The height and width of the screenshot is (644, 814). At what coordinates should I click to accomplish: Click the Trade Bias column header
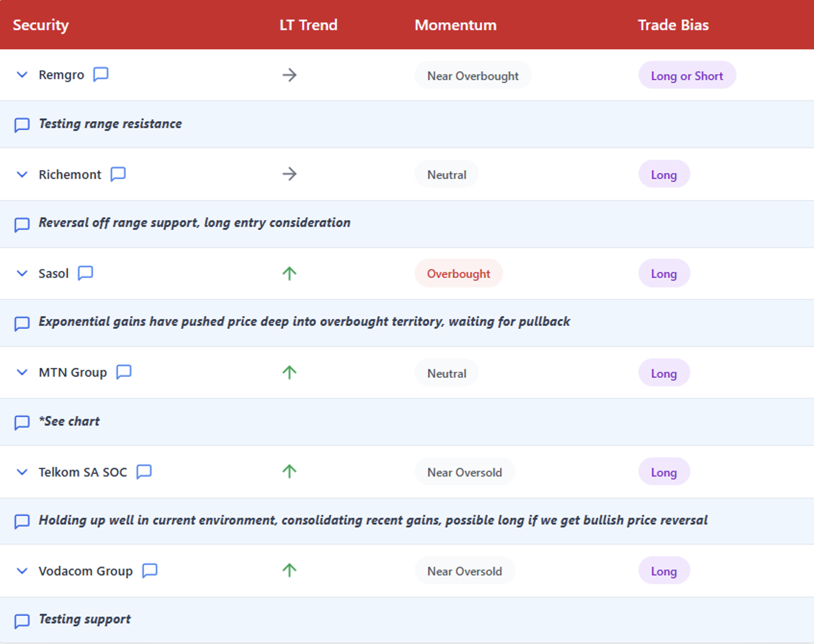click(x=673, y=25)
